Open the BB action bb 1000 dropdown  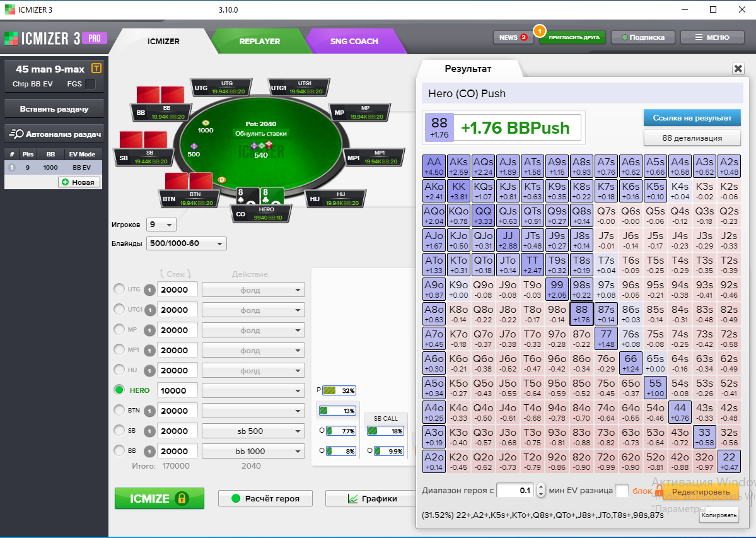tap(253, 451)
